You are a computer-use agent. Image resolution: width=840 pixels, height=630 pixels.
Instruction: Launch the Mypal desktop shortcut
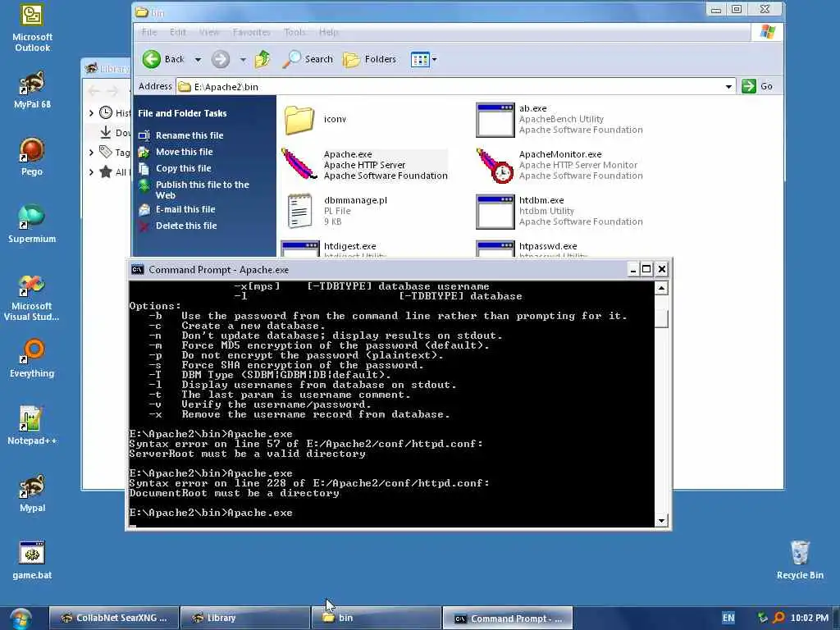32,493
